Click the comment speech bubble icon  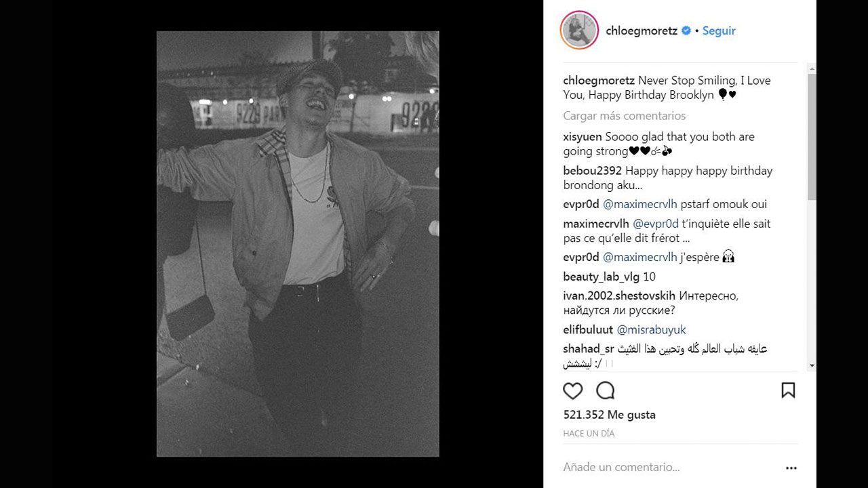[605, 390]
